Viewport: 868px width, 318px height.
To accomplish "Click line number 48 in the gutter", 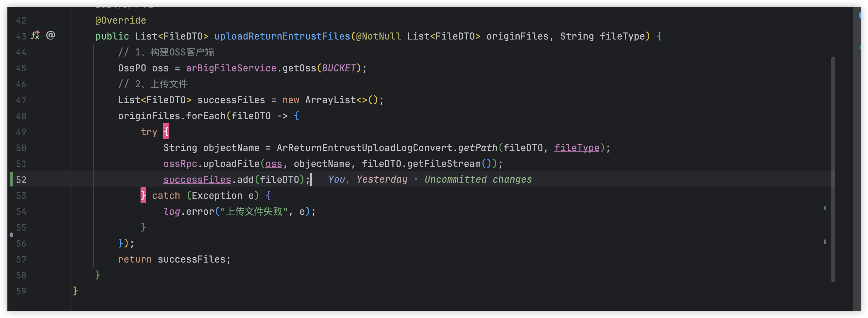I will coord(21,116).
